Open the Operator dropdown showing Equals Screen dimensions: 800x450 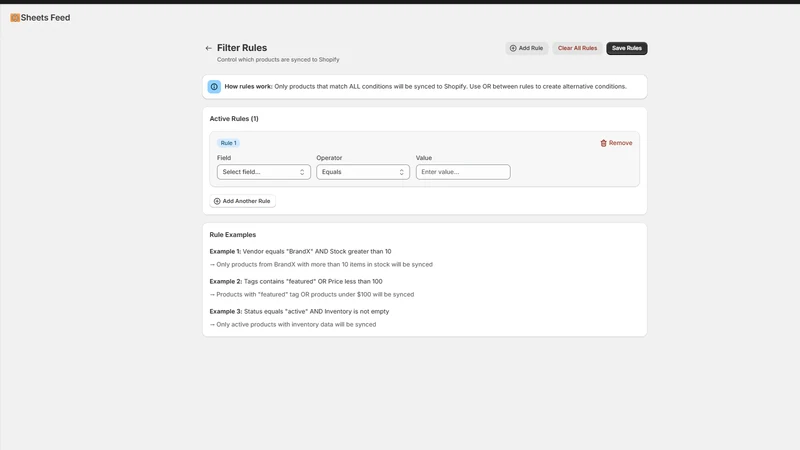pos(363,172)
